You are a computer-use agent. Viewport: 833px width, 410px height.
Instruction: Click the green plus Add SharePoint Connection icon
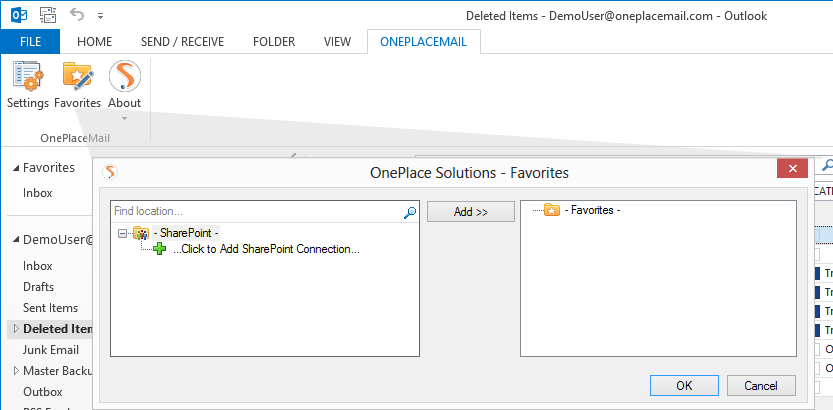click(x=160, y=249)
